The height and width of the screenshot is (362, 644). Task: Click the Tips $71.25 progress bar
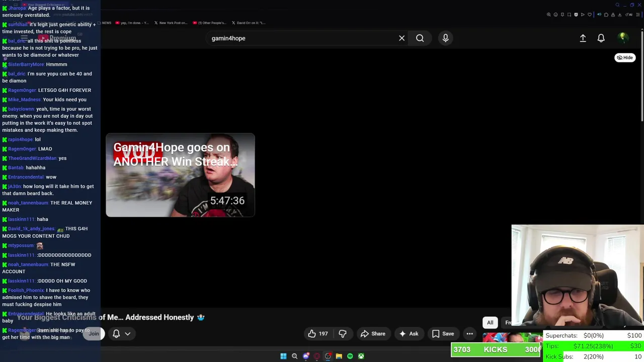tap(594, 346)
